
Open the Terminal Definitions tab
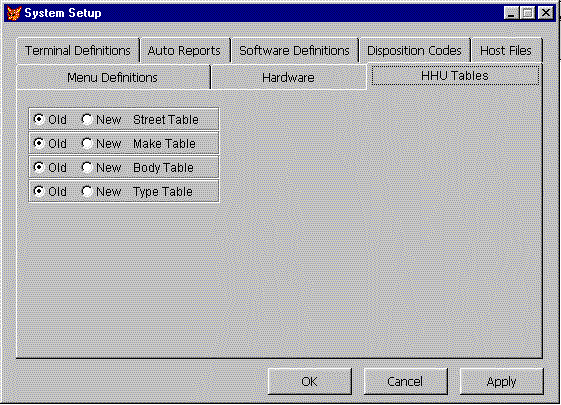coord(78,50)
